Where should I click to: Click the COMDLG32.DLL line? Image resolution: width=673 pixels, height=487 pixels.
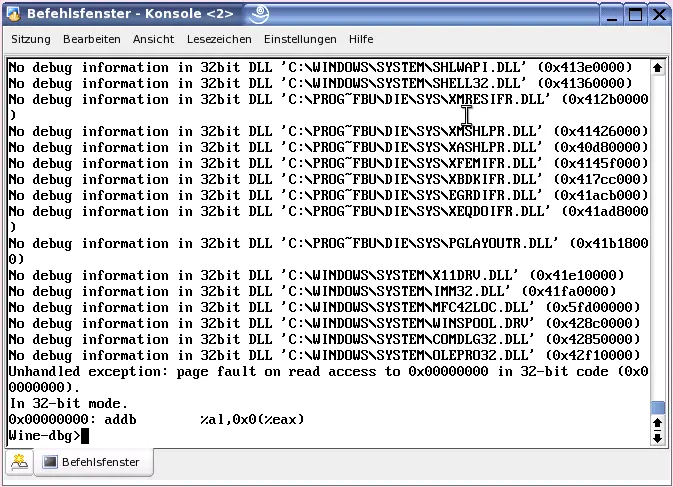(x=324, y=339)
